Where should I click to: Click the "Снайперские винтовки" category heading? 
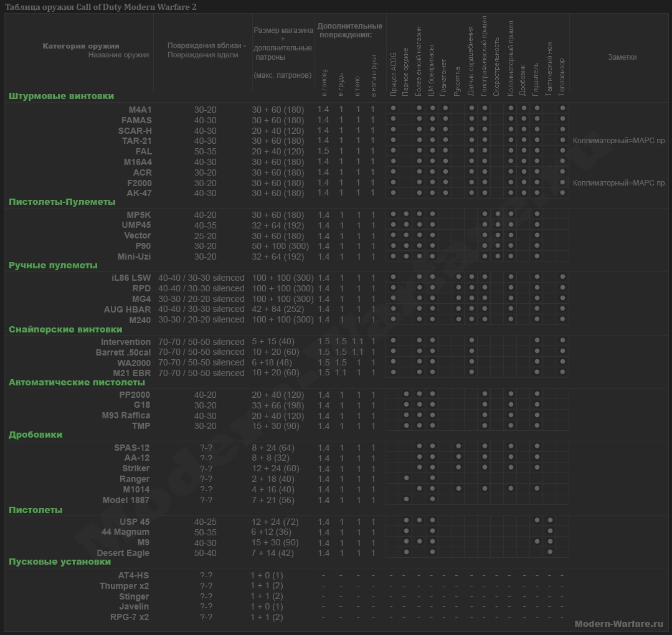pos(65,329)
